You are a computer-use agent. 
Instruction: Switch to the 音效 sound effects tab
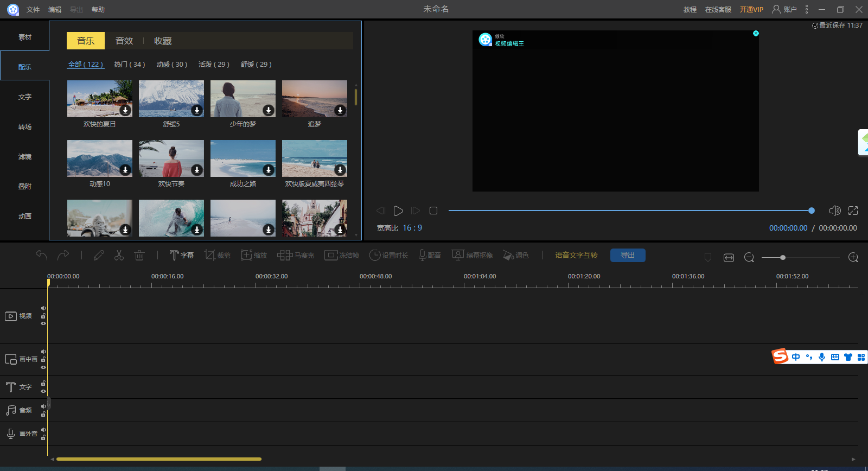(124, 41)
